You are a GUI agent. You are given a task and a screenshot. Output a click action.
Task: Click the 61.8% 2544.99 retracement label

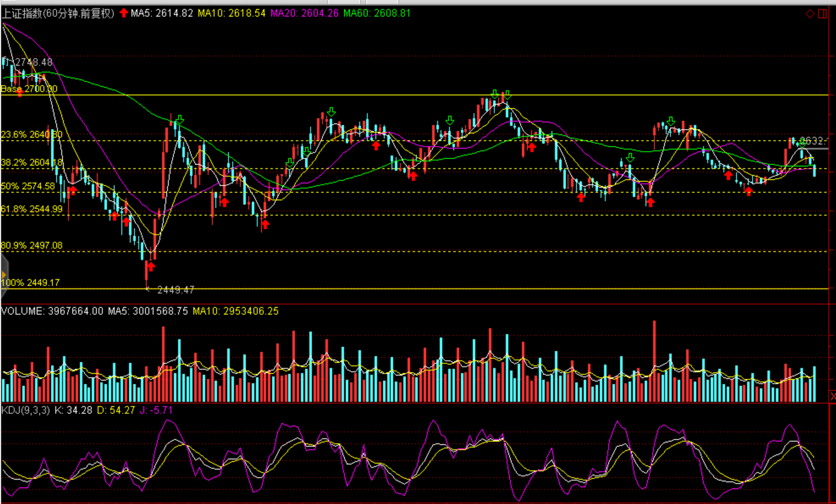click(x=32, y=209)
